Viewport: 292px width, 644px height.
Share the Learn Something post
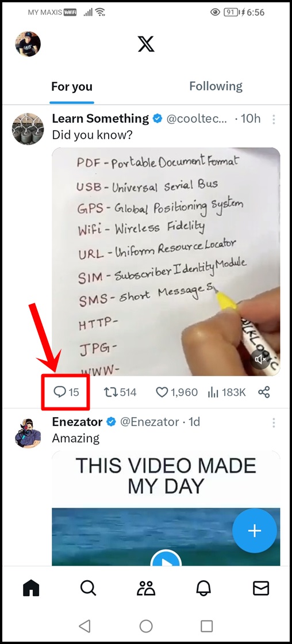click(x=264, y=393)
